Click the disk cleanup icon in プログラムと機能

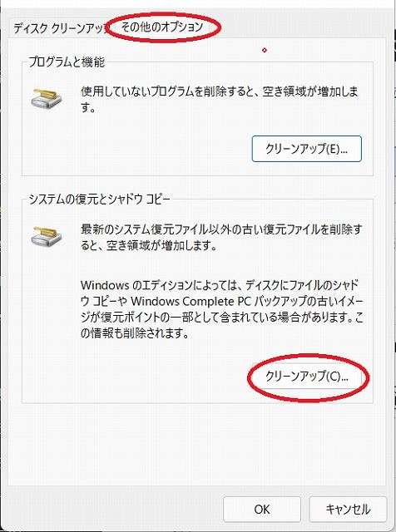pos(47,97)
